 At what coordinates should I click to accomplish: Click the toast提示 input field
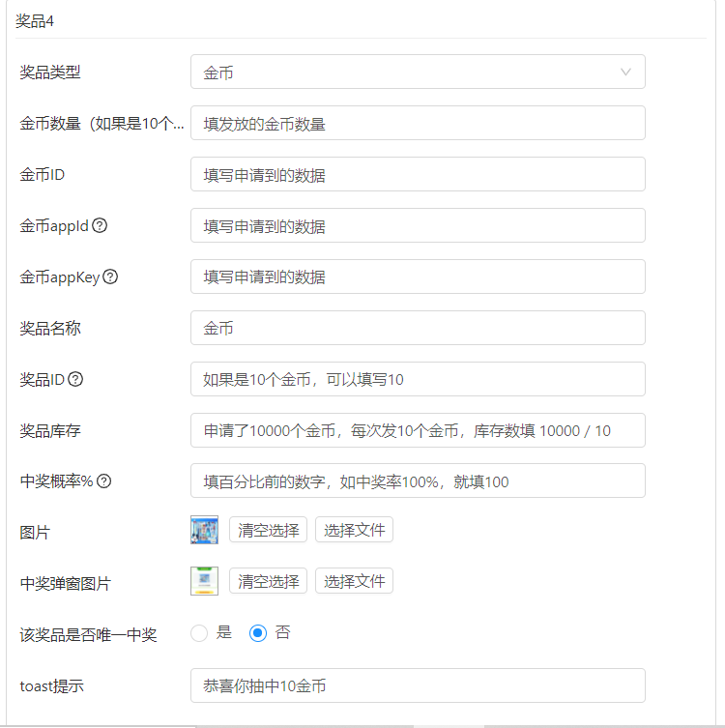418,685
